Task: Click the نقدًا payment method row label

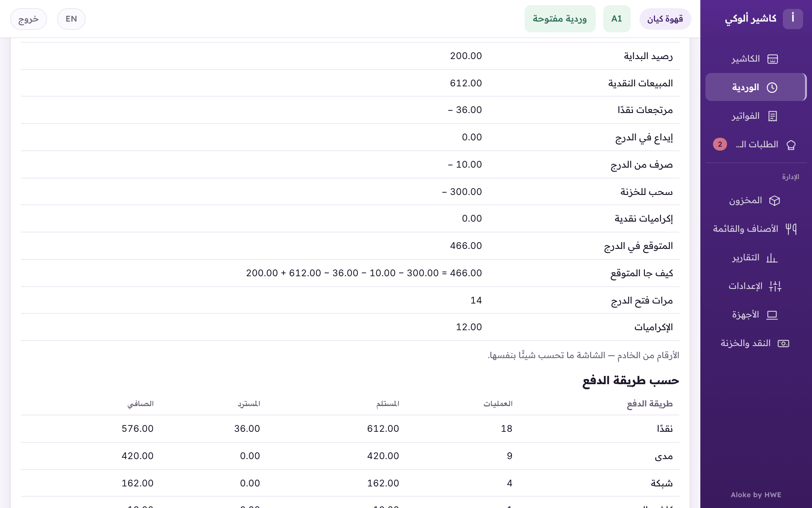Action: 665,429
